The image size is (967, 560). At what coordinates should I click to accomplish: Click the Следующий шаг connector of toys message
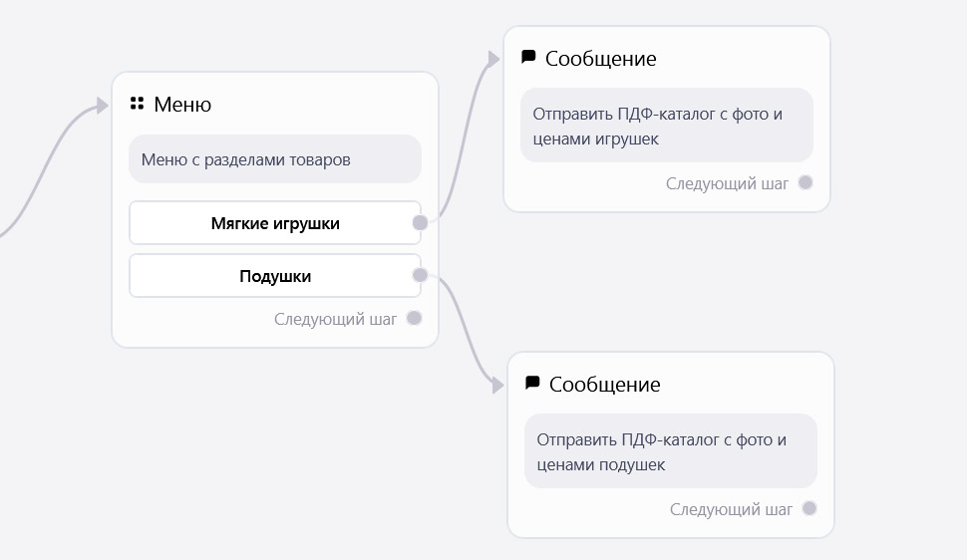click(x=806, y=182)
